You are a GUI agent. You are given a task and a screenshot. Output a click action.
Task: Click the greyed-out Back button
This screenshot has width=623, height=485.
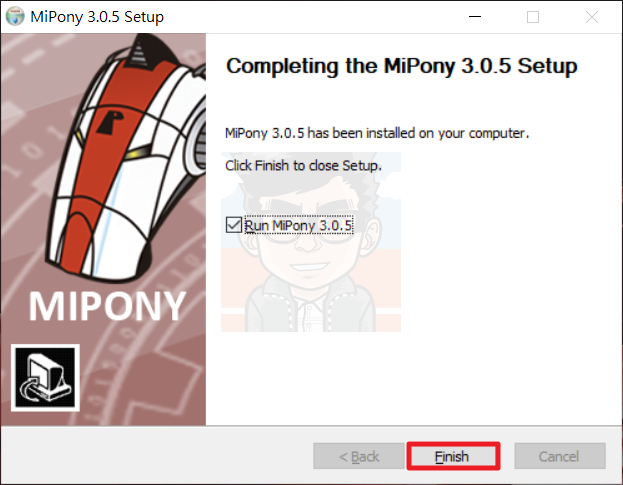pyautogui.click(x=359, y=456)
